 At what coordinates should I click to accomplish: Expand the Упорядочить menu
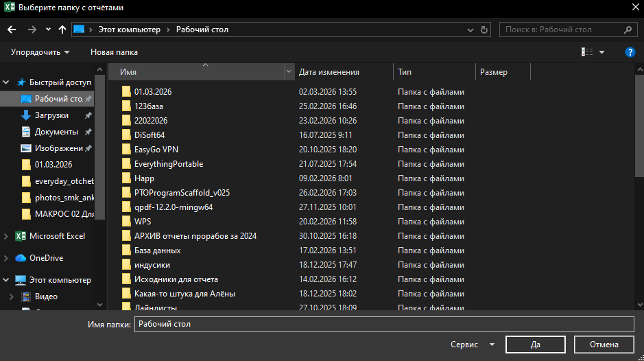pos(40,52)
